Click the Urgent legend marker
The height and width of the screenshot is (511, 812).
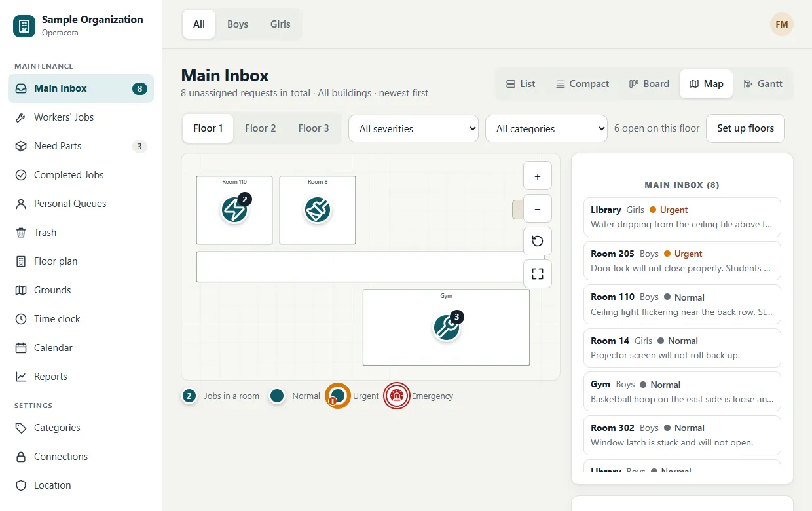point(338,396)
